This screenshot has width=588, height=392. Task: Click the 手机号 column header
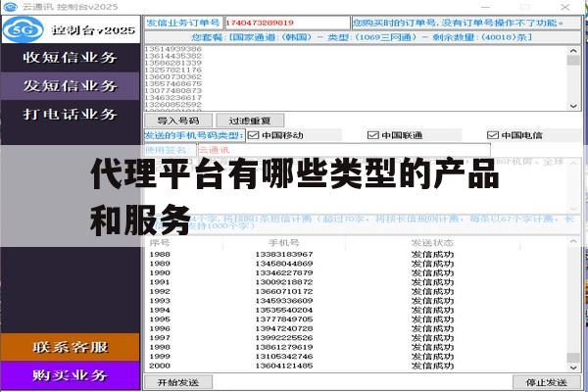coord(284,243)
